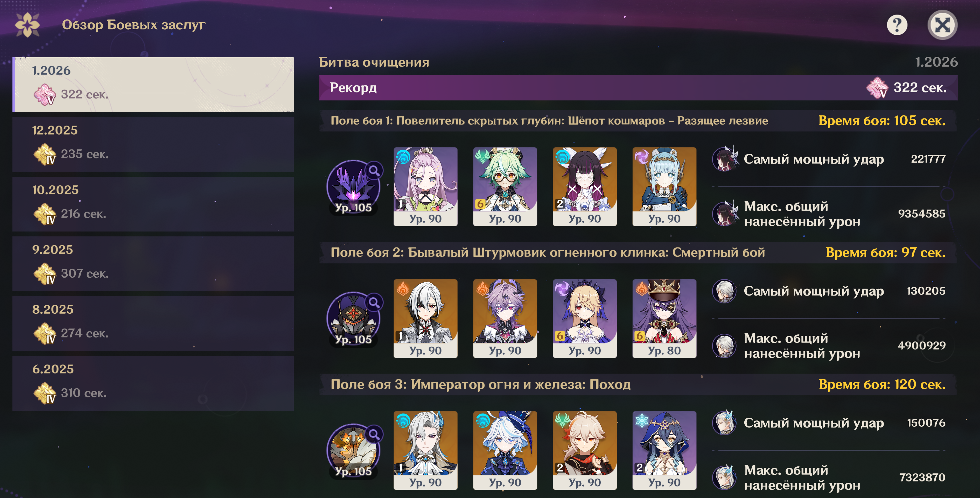Click the avatar icon beside 221777 strongest hit
980x498 pixels.
pyautogui.click(x=725, y=159)
